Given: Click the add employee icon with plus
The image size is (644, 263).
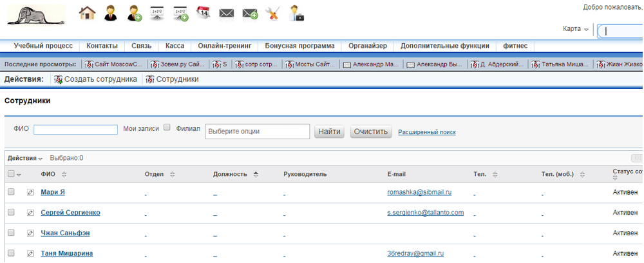Looking at the screenshot, I should point(134,13).
